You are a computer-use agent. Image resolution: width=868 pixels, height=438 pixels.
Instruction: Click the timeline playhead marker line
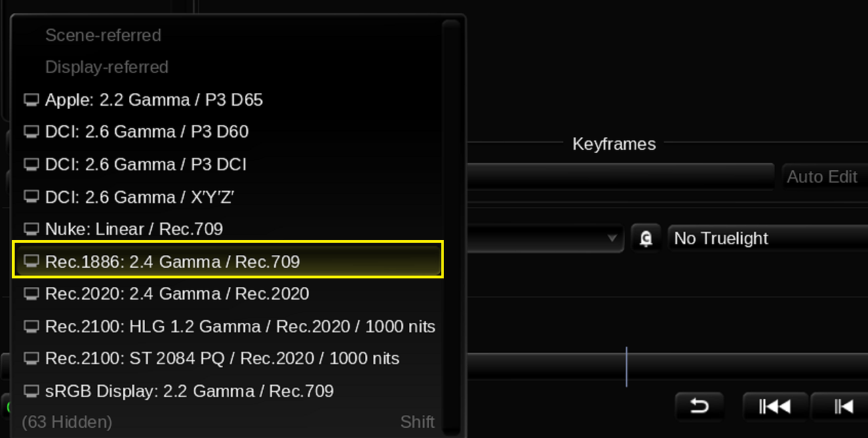[626, 367]
